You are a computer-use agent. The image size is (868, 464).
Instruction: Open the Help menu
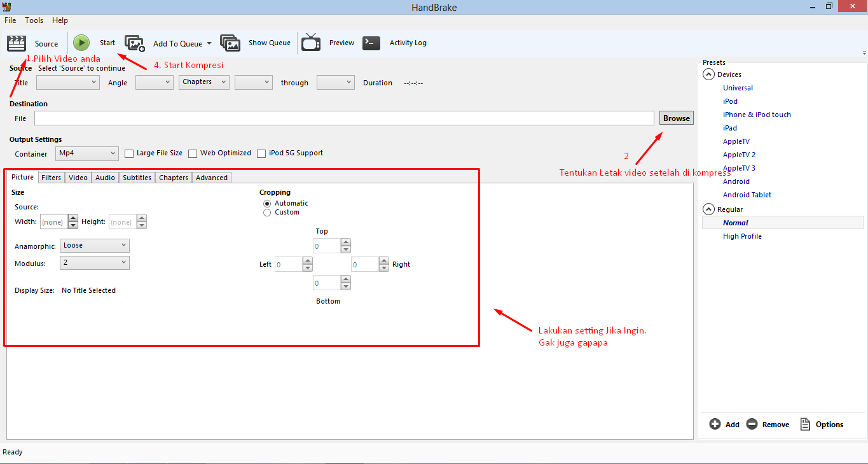click(60, 20)
